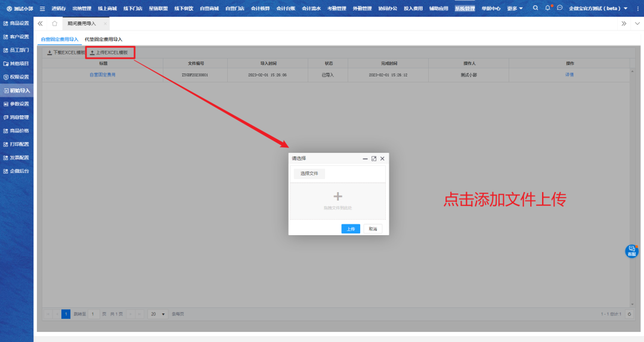This screenshot has height=342, width=644.
Task: Click the plus icon in file drop area
Action: click(338, 196)
